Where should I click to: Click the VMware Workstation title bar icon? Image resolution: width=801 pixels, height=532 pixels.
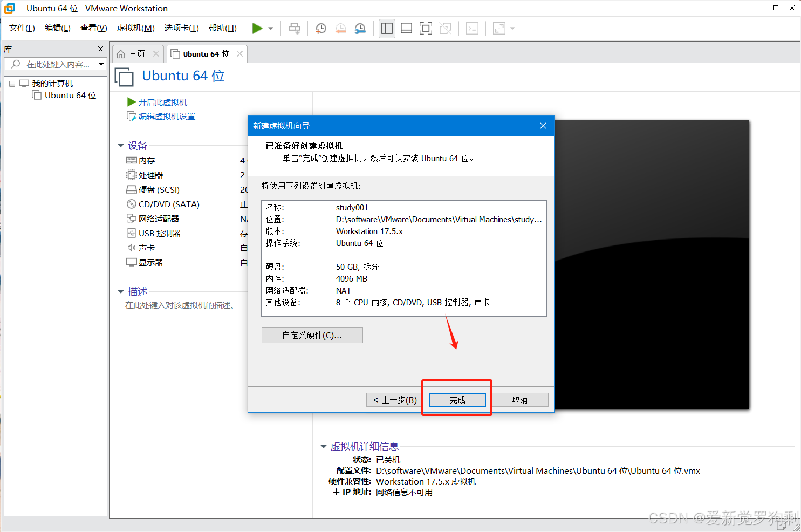click(10, 8)
